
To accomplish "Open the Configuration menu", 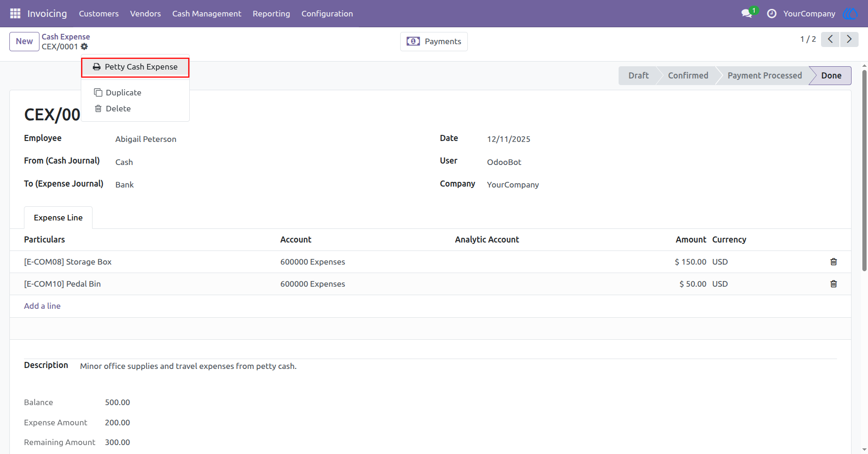I will [x=327, y=14].
